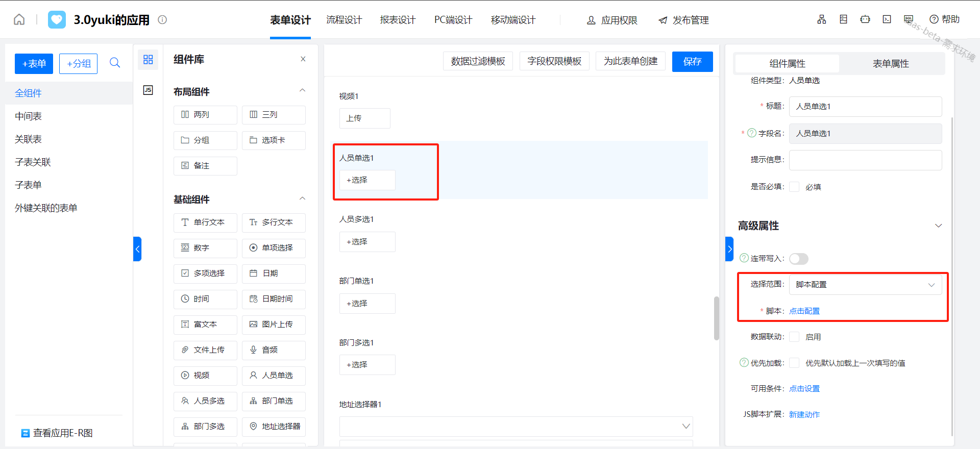
Task: Collapse the 布局组件 section
Action: coord(302,91)
